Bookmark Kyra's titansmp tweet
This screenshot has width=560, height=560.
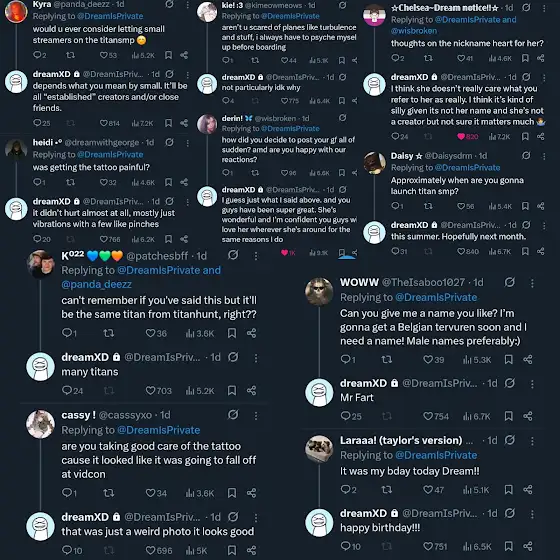pyautogui.click(x=168, y=55)
